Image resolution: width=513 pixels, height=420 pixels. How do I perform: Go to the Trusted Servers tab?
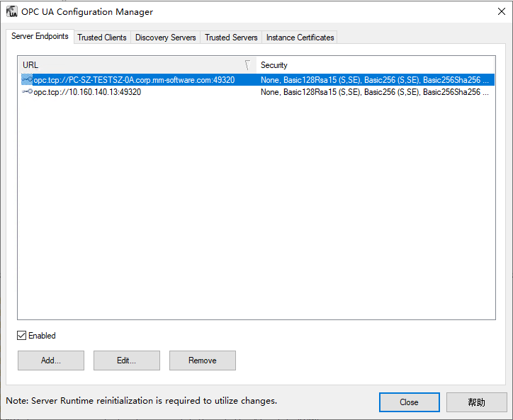(231, 38)
